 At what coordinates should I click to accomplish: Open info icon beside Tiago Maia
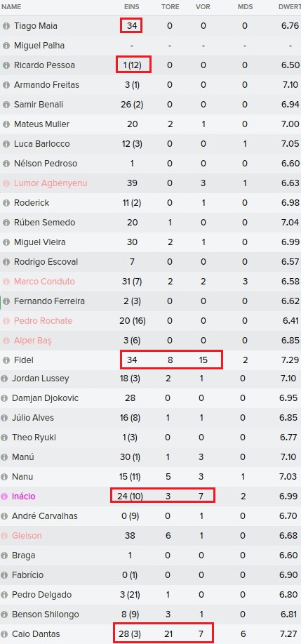click(x=6, y=26)
